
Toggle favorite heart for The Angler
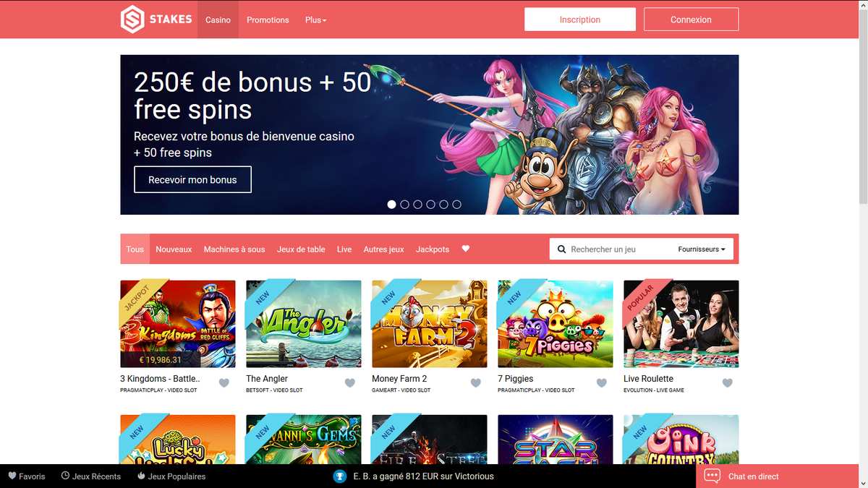(x=350, y=383)
